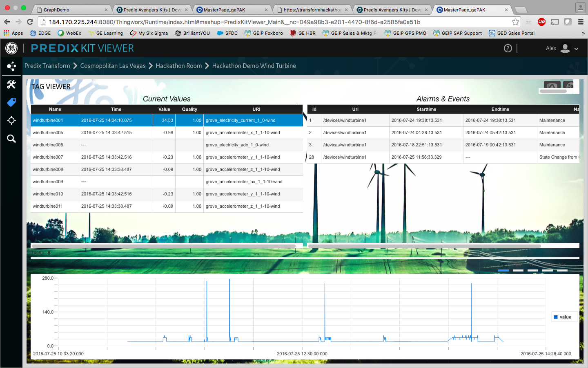Select the blue tag sidebar icon
Viewport: 588px width, 368px height.
click(11, 102)
